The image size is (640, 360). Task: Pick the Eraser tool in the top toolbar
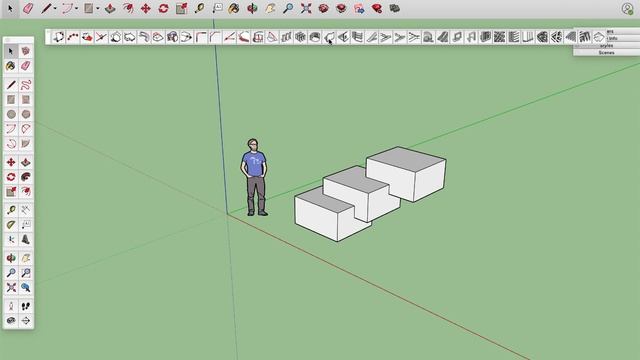[x=28, y=8]
